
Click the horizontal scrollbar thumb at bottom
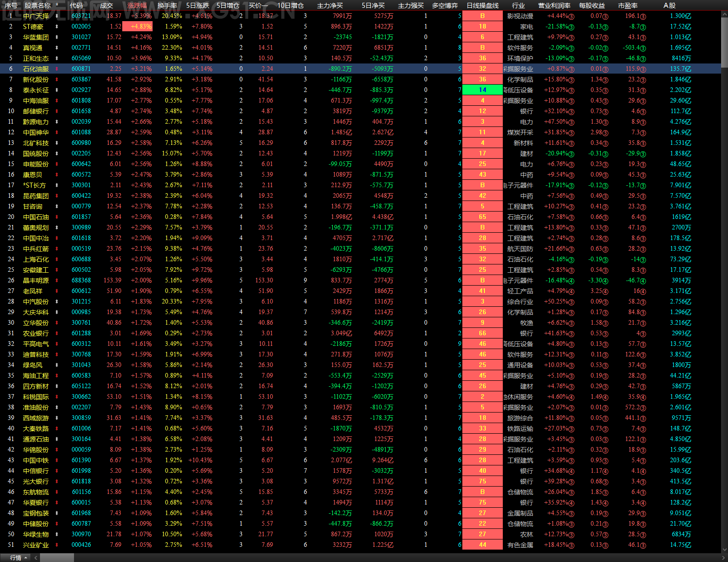[57, 557]
